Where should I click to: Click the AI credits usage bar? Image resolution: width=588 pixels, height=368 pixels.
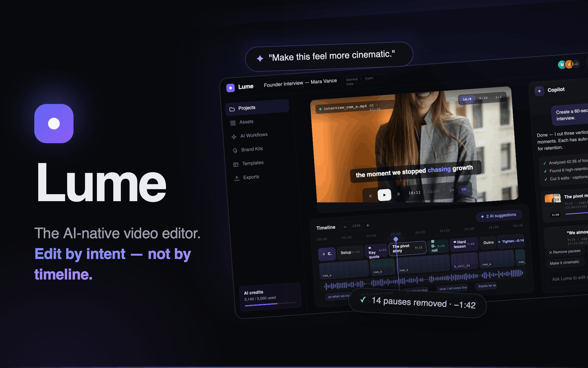click(x=271, y=304)
